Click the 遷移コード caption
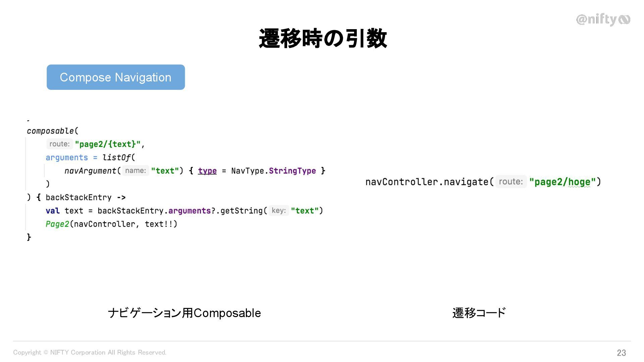Screen dimensions: 644x362 click(x=479, y=313)
